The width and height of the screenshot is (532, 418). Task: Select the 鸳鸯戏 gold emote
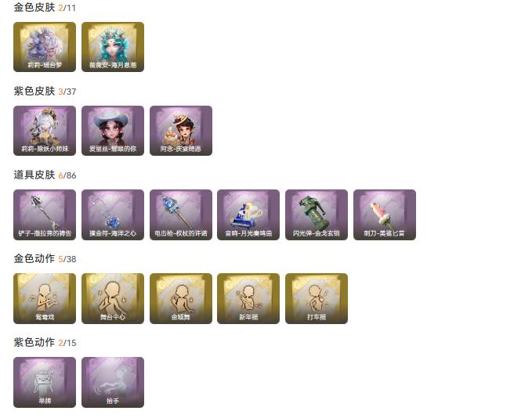click(x=45, y=298)
